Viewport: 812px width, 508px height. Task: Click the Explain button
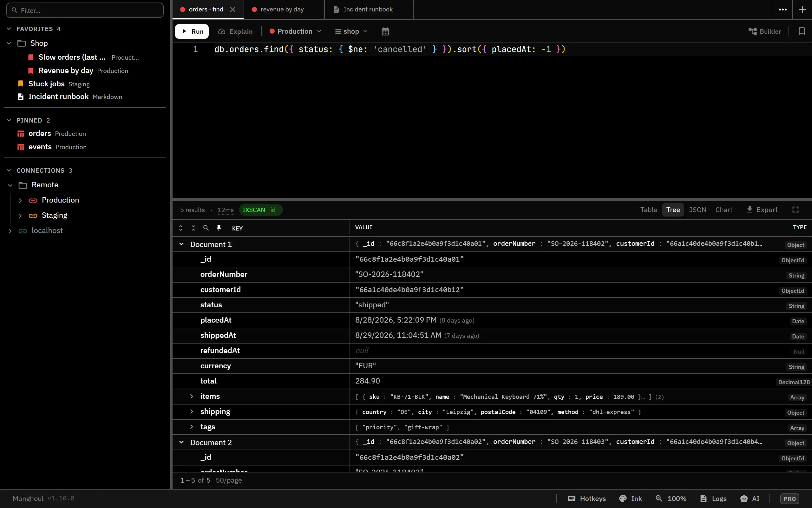[235, 31]
